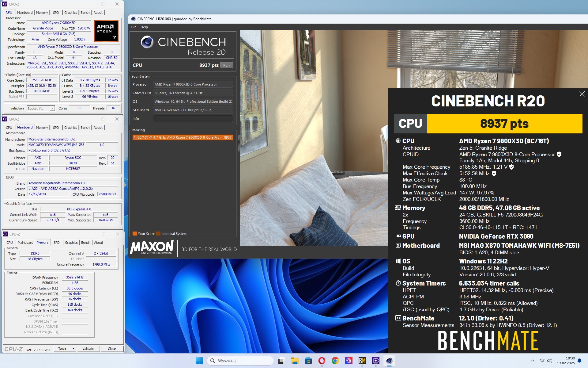The image size is (588, 368).
Task: Click BIOS version field 1.A20 AGESA
Action: (73, 189)
